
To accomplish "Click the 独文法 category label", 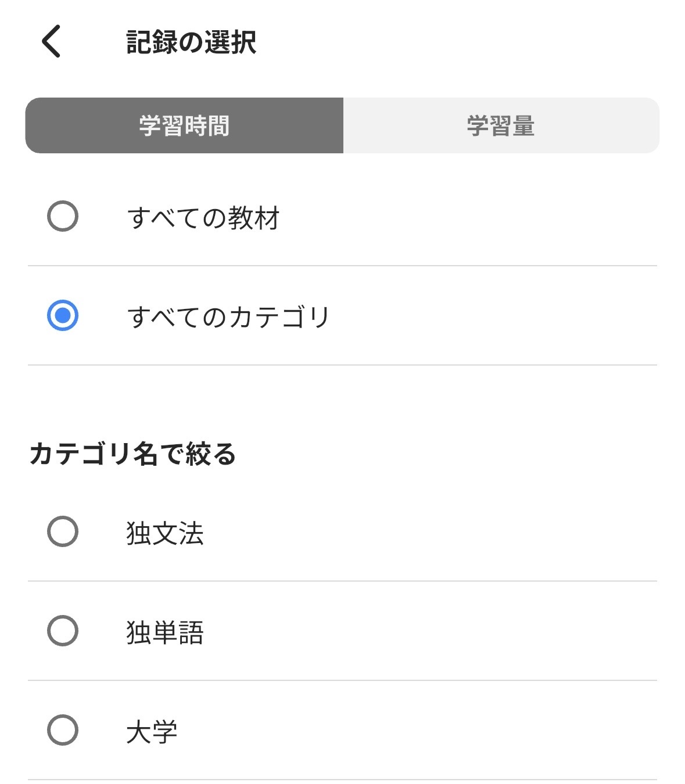I will (x=165, y=533).
